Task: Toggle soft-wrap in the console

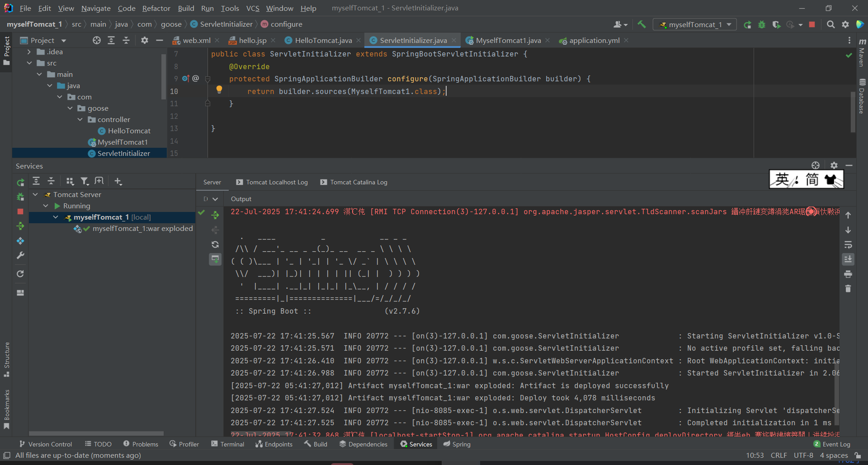Action: [848, 245]
